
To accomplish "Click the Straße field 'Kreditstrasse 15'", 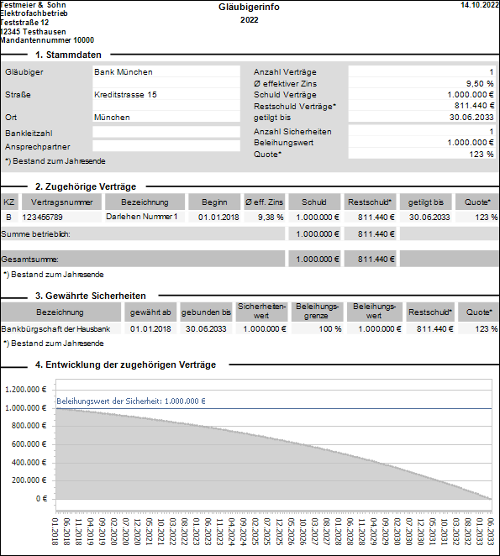I will [x=166, y=95].
